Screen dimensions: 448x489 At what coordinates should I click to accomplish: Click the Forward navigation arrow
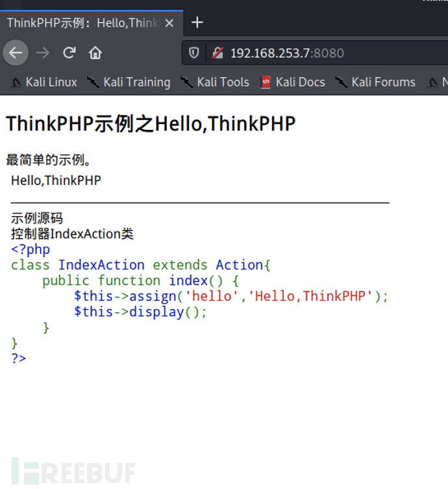tap(43, 53)
